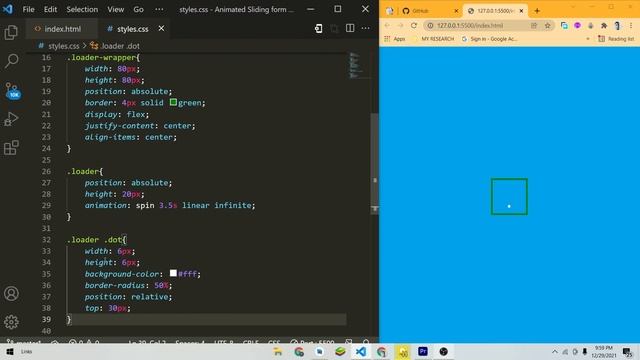
Task: Select the 127.0.0.1:5500 browser tab
Action: (495, 11)
